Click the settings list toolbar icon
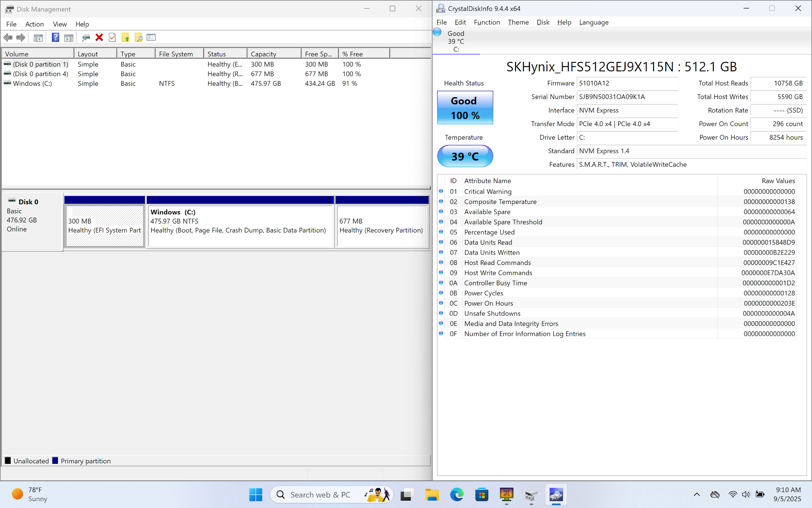 coord(151,37)
